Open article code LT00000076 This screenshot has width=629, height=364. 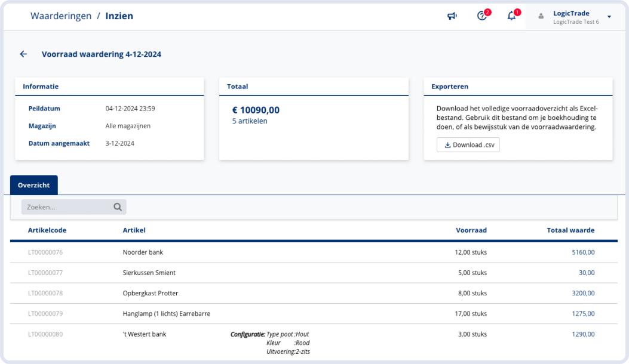(x=45, y=252)
